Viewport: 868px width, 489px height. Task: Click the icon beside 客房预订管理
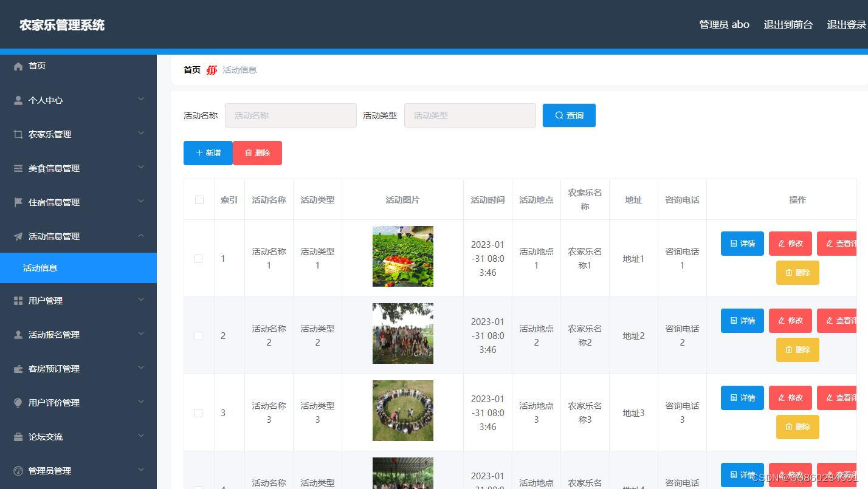(18, 369)
